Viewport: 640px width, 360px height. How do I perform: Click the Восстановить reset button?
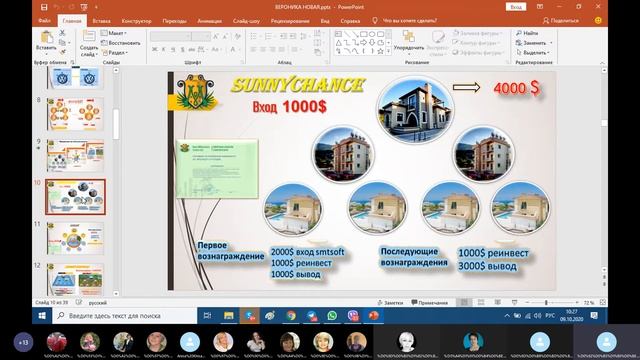tap(120, 42)
